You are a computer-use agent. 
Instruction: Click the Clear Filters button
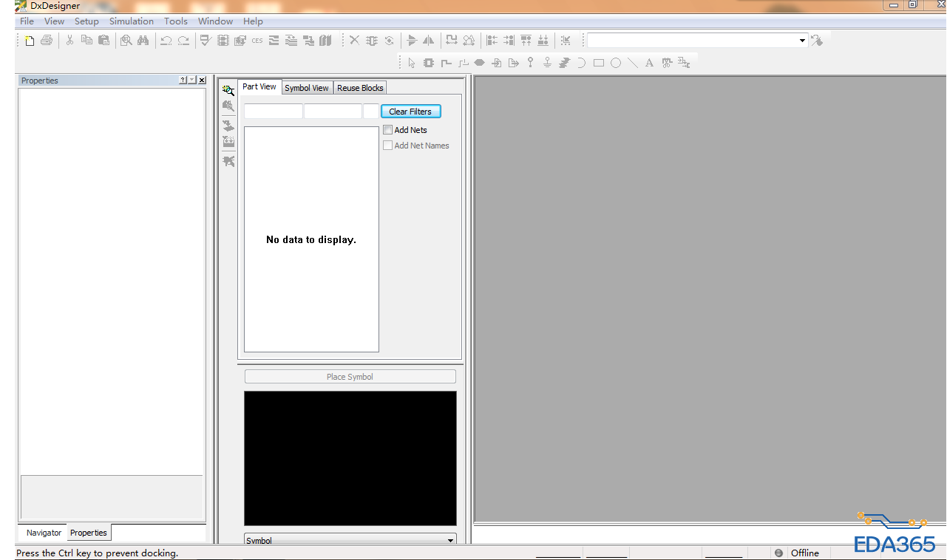[x=410, y=112]
